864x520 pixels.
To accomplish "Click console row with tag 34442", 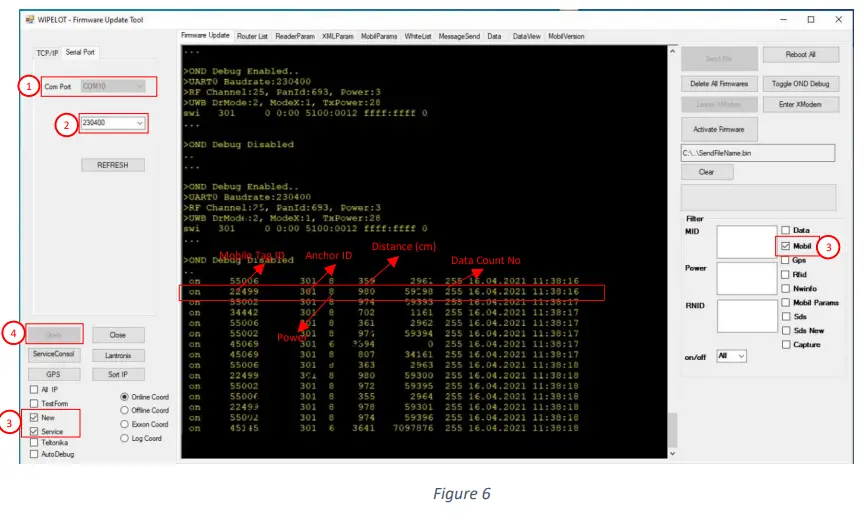I will 384,313.
